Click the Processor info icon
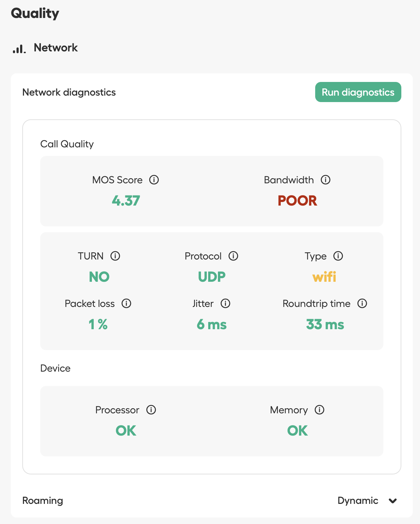This screenshot has width=420, height=524. click(x=151, y=410)
